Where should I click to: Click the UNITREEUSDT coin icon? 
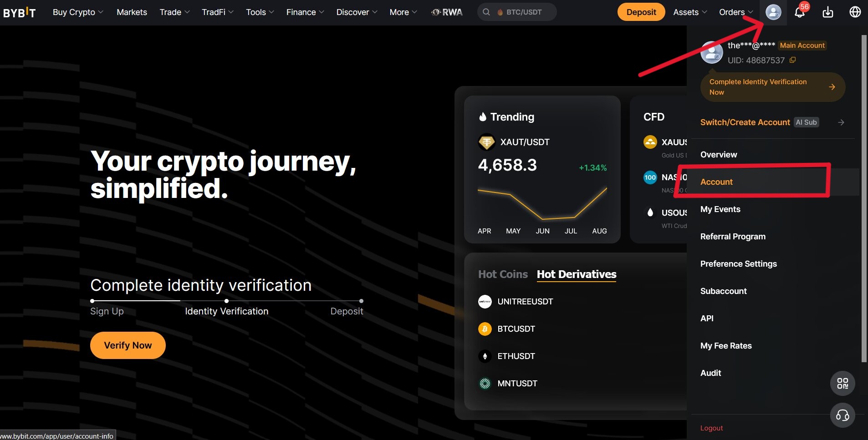coord(485,302)
